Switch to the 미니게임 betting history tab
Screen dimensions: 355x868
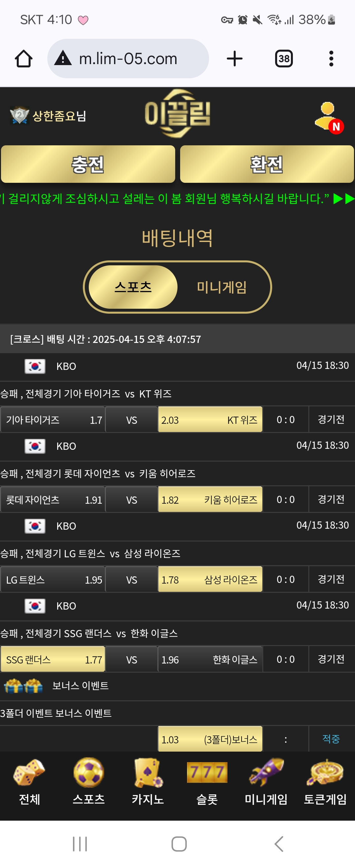coord(222,287)
